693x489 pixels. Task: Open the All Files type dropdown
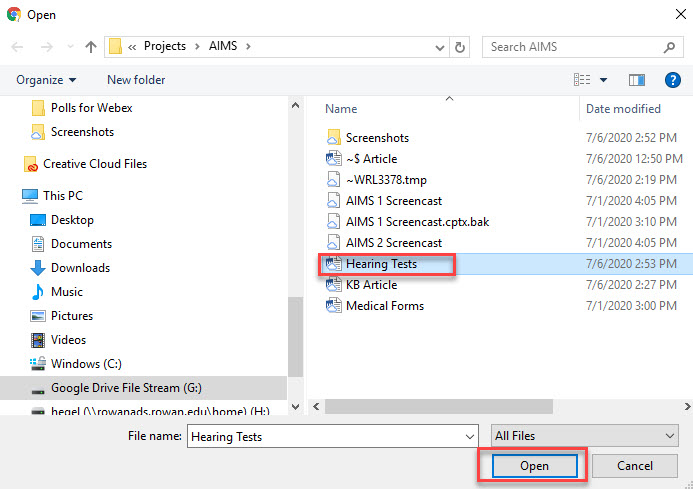point(584,436)
